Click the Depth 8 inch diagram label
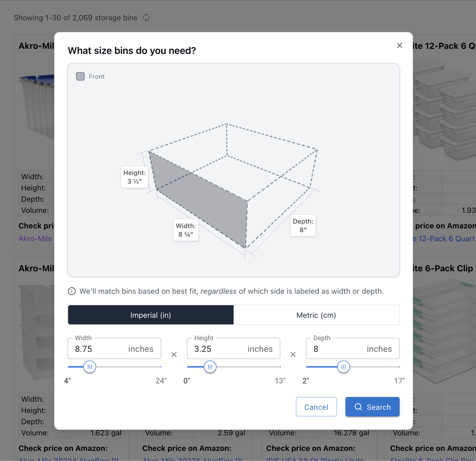Screen dimensions: 476x461 click(303, 225)
